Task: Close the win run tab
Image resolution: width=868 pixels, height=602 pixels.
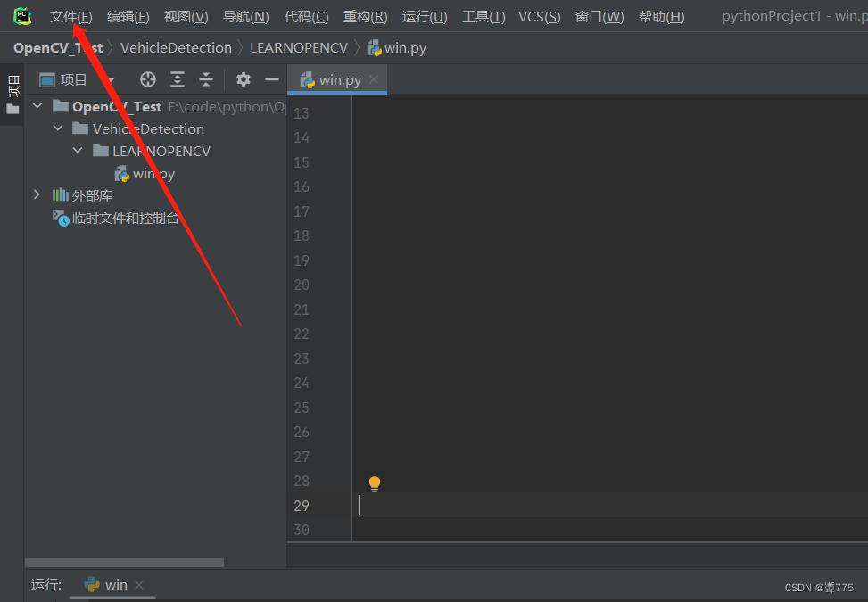Action: coord(139,585)
